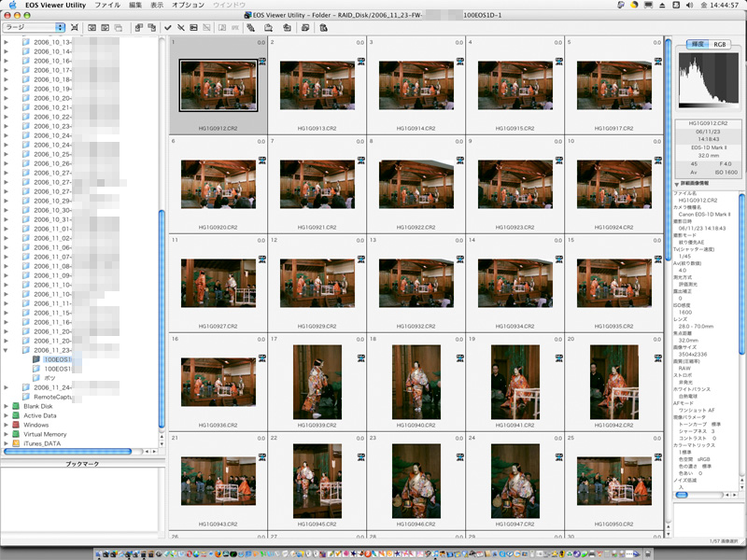The height and width of the screenshot is (560, 747).
Task: Open the thumbnail size dropdown showing ラージ
Action: (34, 28)
